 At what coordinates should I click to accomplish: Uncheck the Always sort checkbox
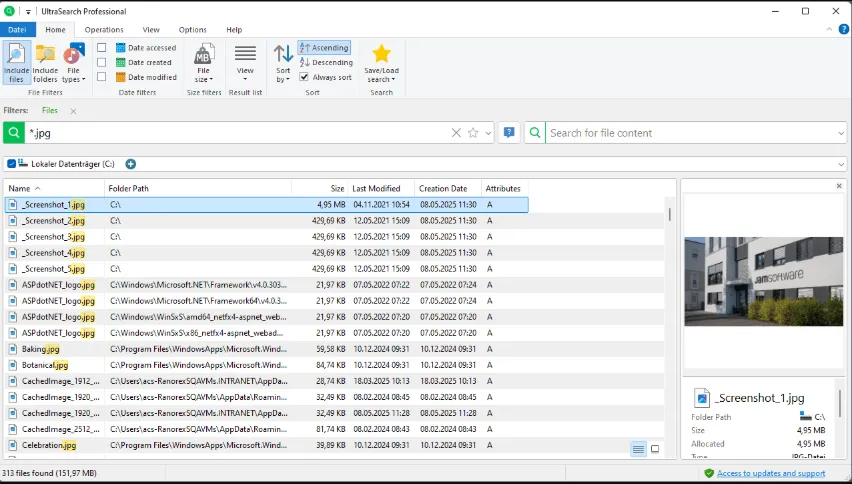[x=304, y=77]
